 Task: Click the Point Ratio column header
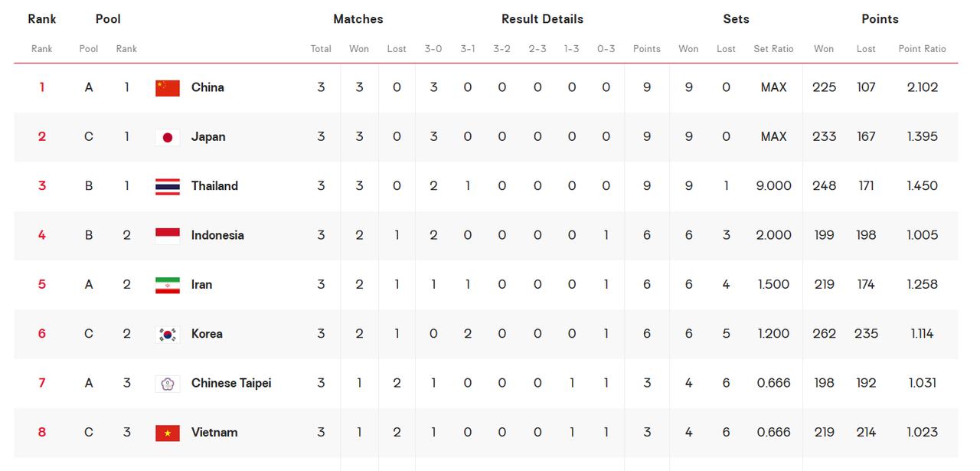(922, 48)
